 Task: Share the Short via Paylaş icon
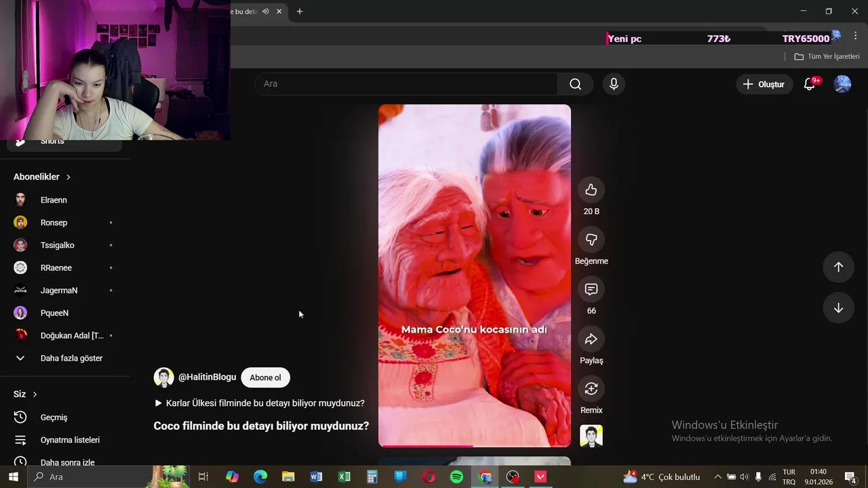[591, 339]
